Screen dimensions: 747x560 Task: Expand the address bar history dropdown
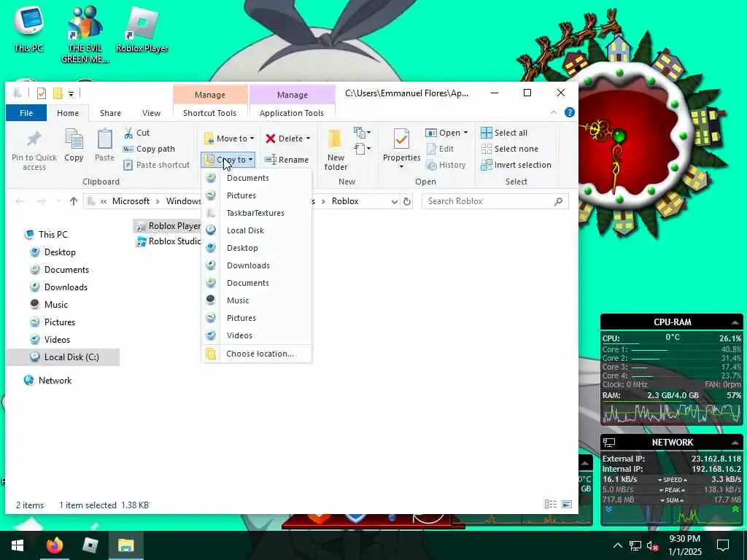click(395, 201)
